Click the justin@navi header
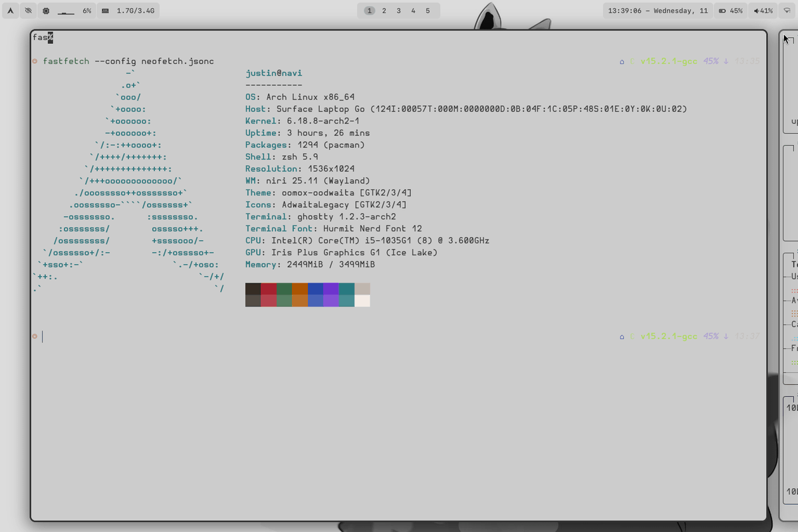The image size is (798, 532). tap(274, 73)
